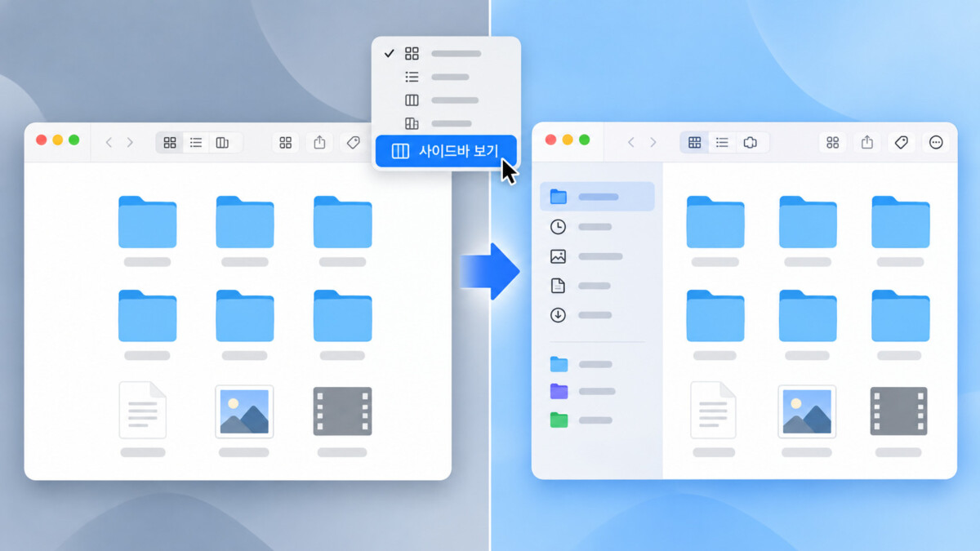Go forward in the right window
980x551 pixels.
(653, 143)
